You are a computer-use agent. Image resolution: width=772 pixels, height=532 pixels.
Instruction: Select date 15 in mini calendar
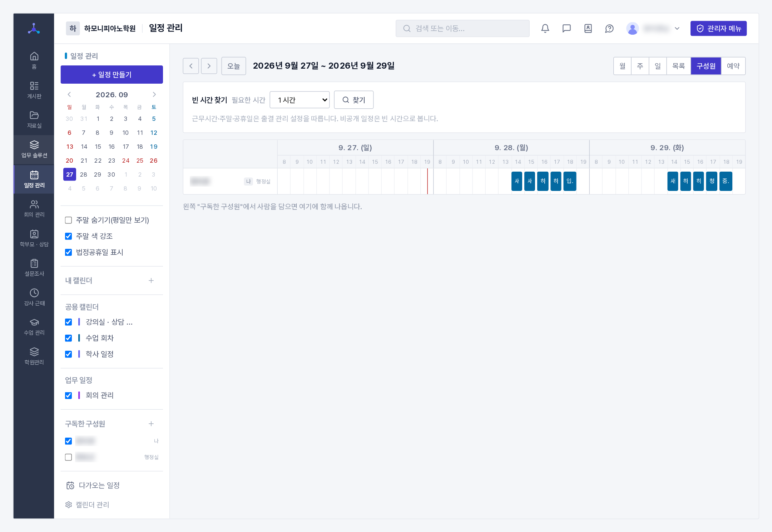98,147
